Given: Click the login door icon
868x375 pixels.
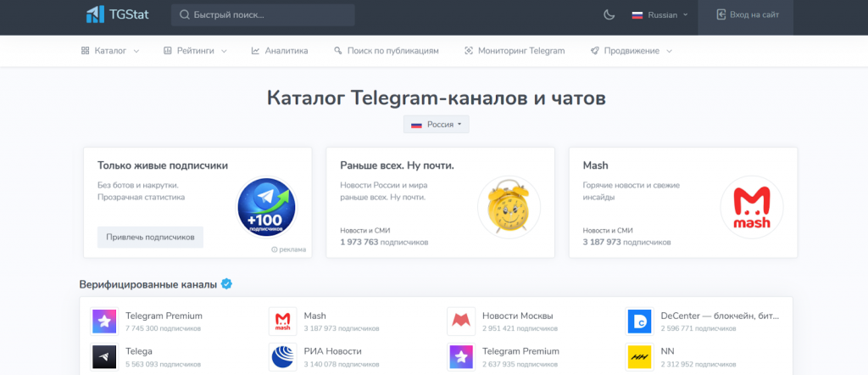Looking at the screenshot, I should pyautogui.click(x=721, y=15).
